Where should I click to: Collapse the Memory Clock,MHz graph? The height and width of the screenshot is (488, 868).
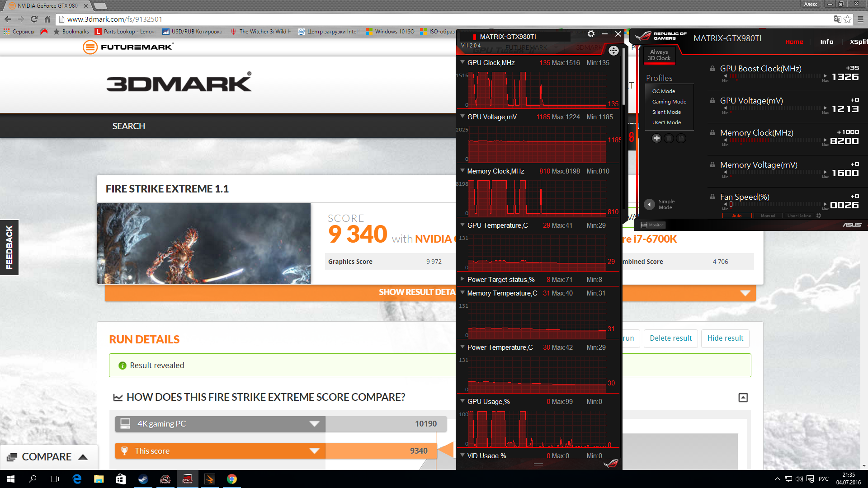click(x=462, y=171)
